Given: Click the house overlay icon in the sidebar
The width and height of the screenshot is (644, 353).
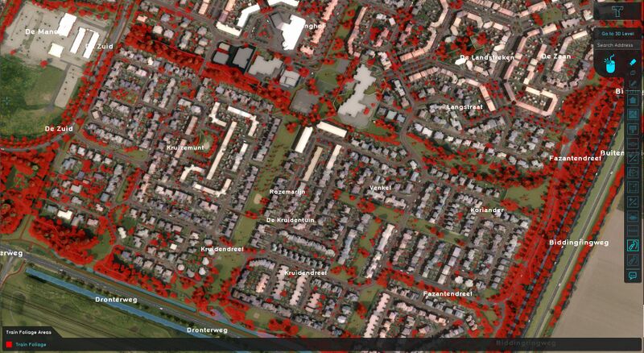Looking at the screenshot, I should coord(633,100).
